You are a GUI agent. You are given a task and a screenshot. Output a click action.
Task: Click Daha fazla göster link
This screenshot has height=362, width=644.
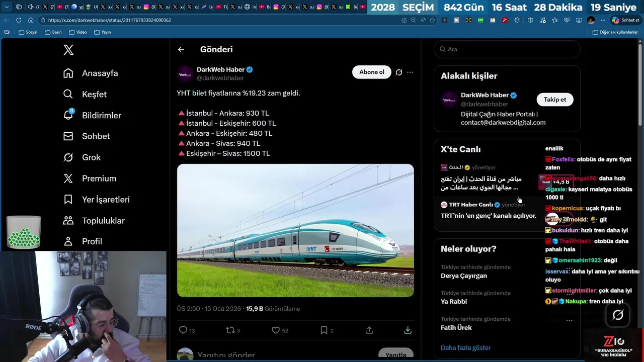tap(465, 348)
